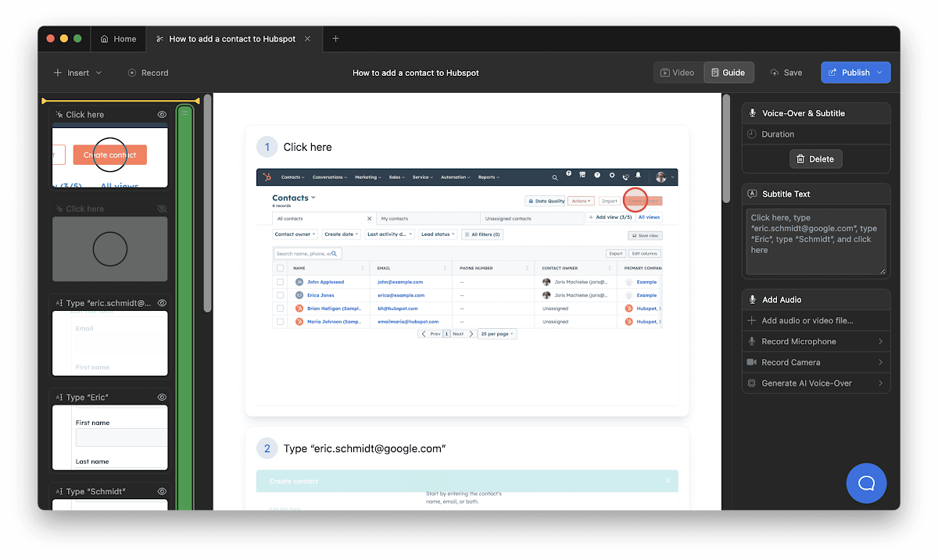Select the Type "Schmidt" step card title
Screen dimensions: 938x560
click(95, 491)
